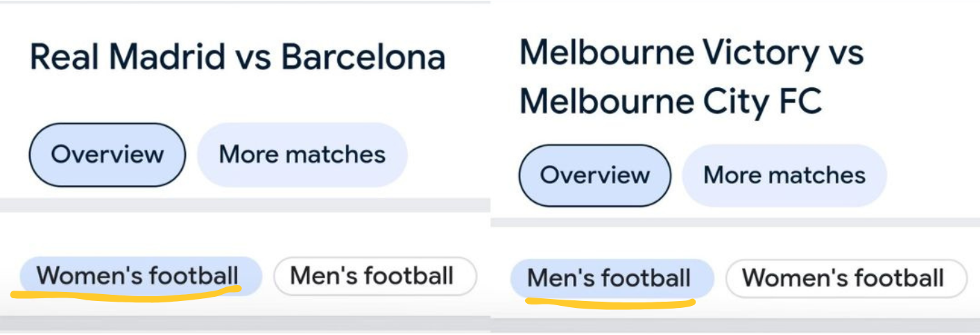Switch to Men's football in Real Madrid panel
Viewport: 980px width, 335px height.
[375, 276]
